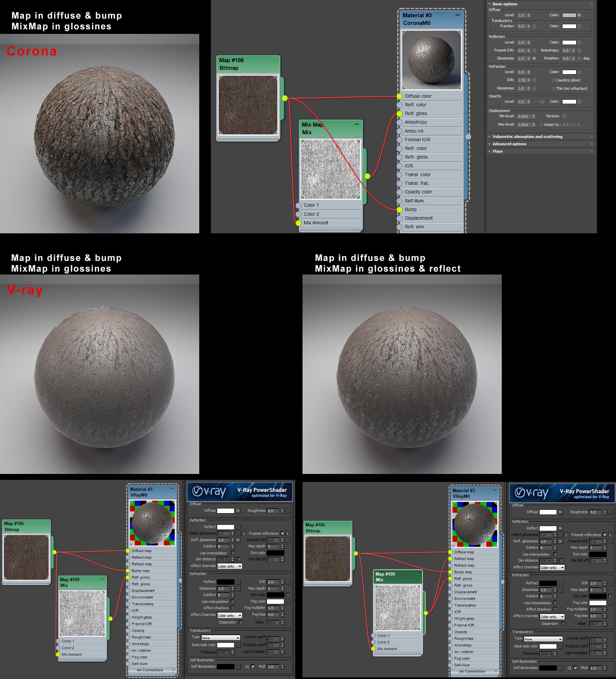Collapse the Mix Map node with minus icon
The image size is (616, 679).
click(356, 124)
